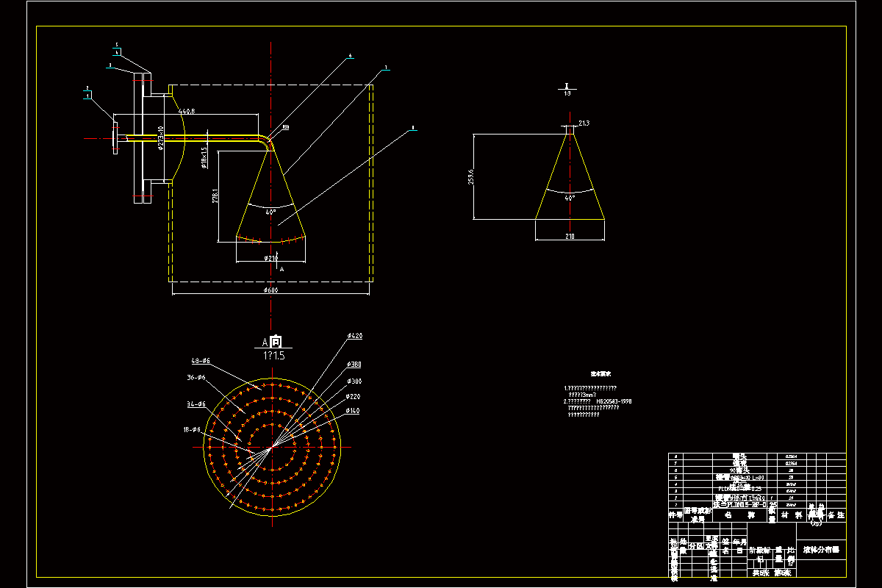Select the 48-φ6 hole callout
The height and width of the screenshot is (588, 882).
pyautogui.click(x=201, y=361)
